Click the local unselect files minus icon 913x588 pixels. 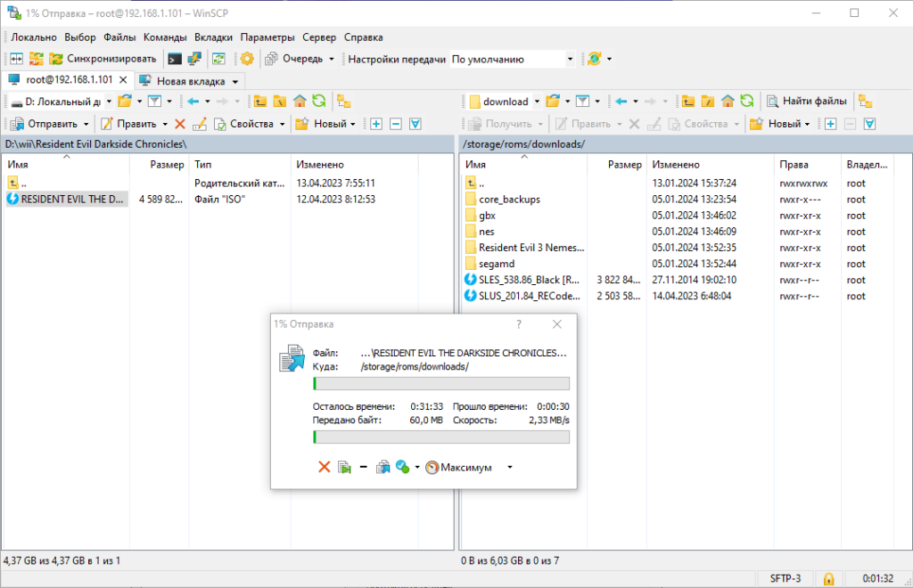(x=396, y=124)
